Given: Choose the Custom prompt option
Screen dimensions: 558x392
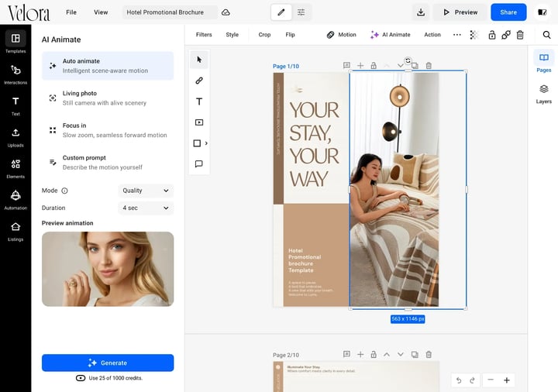Looking at the screenshot, I should click(x=108, y=163).
